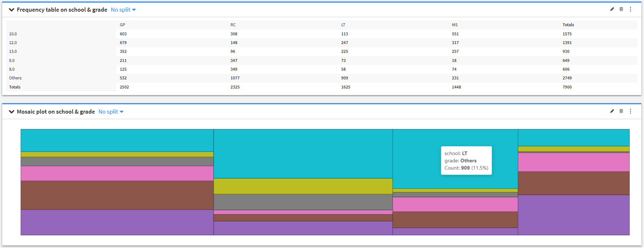The width and height of the screenshot is (644, 248).
Task: Open more options for Frequency table card
Action: [631, 9]
